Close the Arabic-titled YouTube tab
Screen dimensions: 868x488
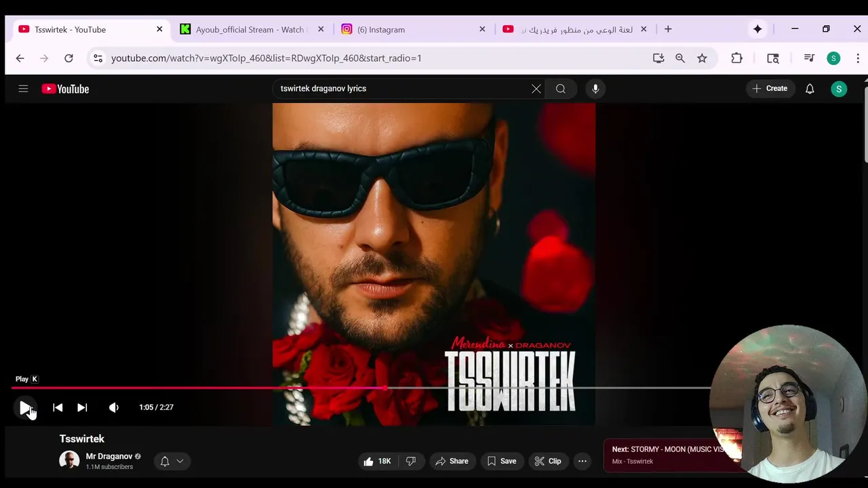point(644,29)
